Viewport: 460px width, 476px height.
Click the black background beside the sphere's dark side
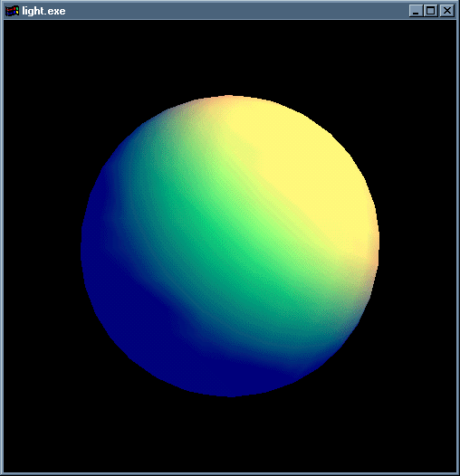(x=43, y=246)
